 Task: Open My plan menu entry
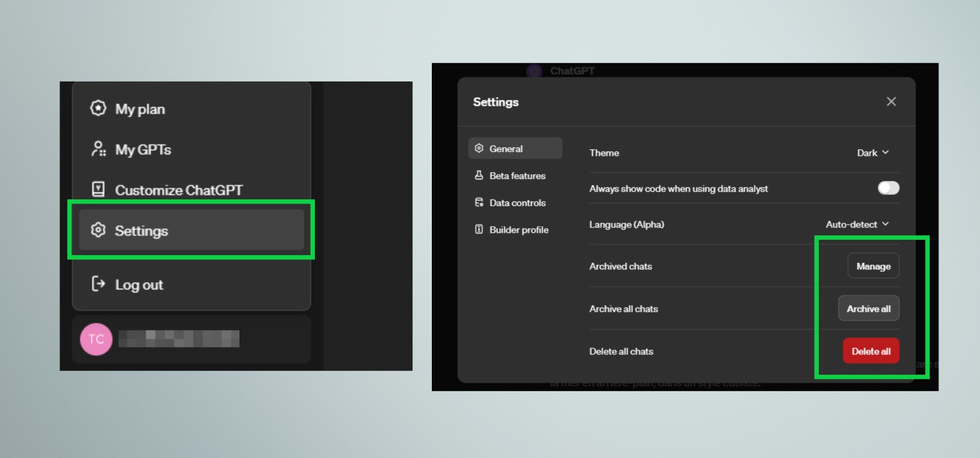[191, 109]
